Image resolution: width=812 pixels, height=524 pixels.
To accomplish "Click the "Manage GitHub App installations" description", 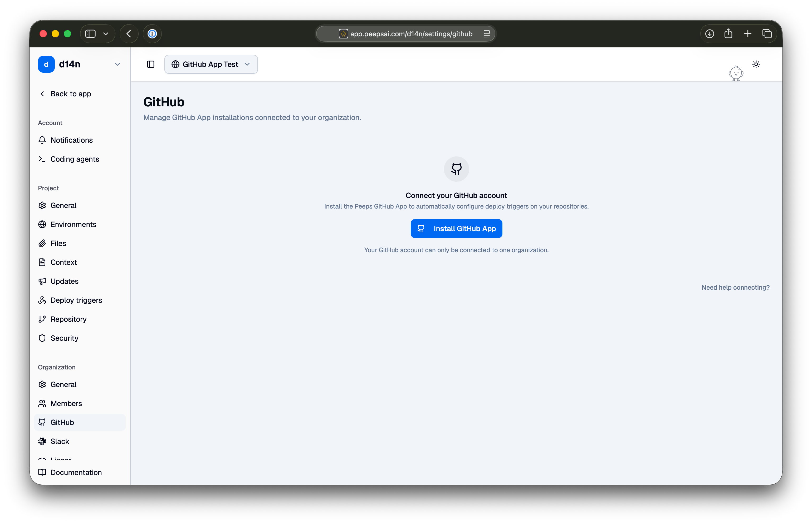I will coord(252,117).
